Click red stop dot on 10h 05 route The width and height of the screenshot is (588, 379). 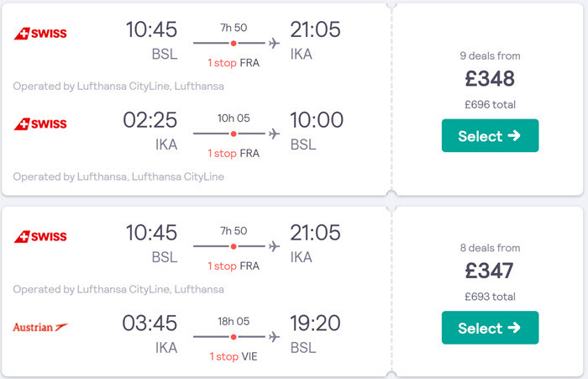click(x=234, y=134)
